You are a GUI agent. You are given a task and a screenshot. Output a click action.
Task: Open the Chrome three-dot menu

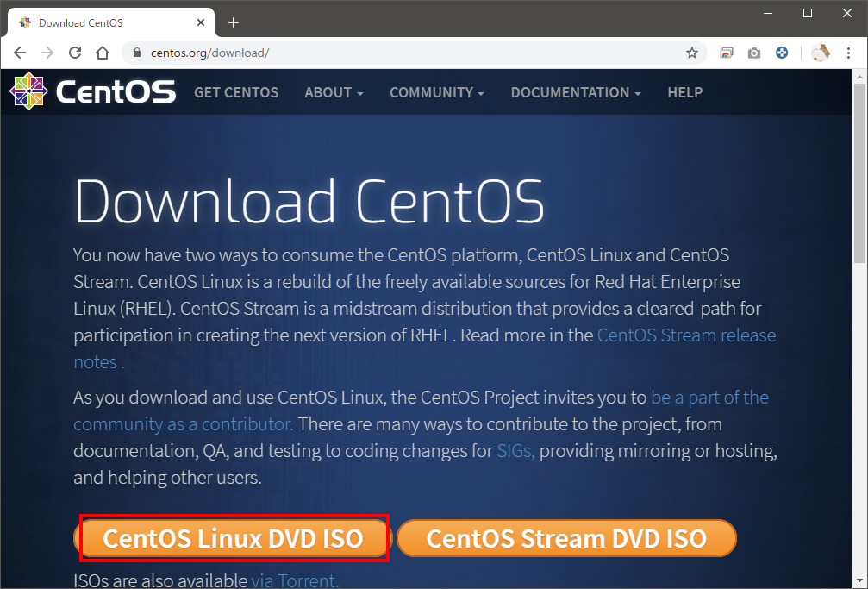pyautogui.click(x=849, y=53)
